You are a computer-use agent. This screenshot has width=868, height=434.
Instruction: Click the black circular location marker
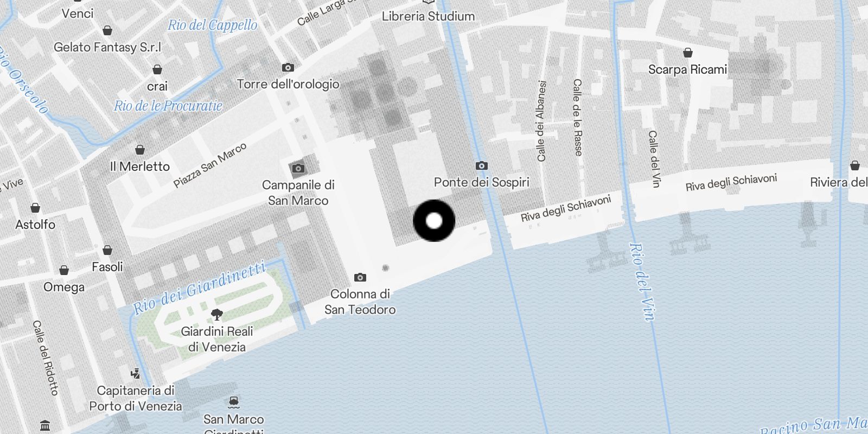[434, 220]
